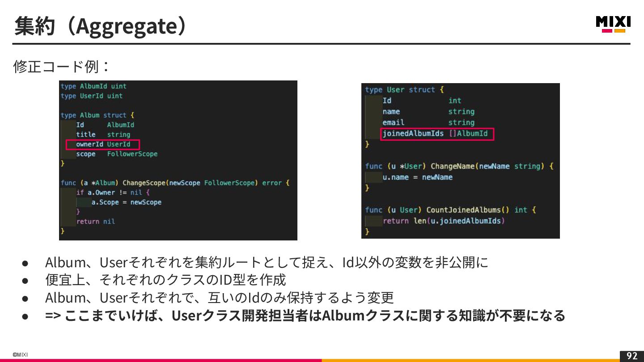Click the slide page number 92
This screenshot has width=644, height=362.
[x=632, y=356]
